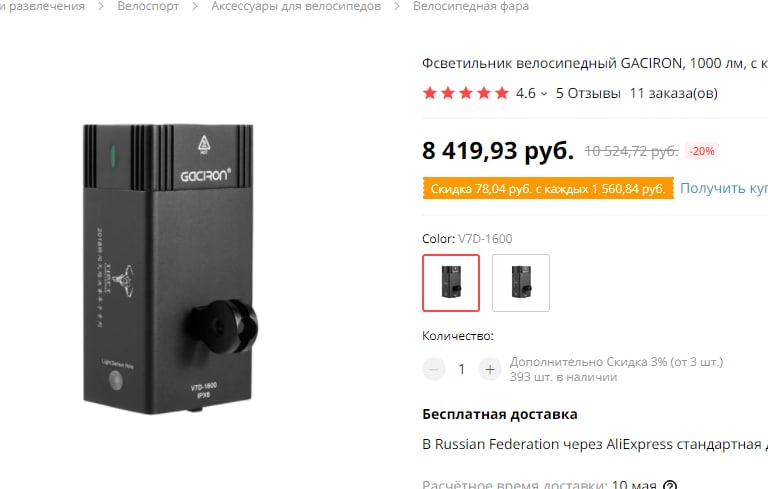Viewport: 768px width, 489px height.
Task: Click the 11 заказа(ов) orders text
Action: coord(673,93)
